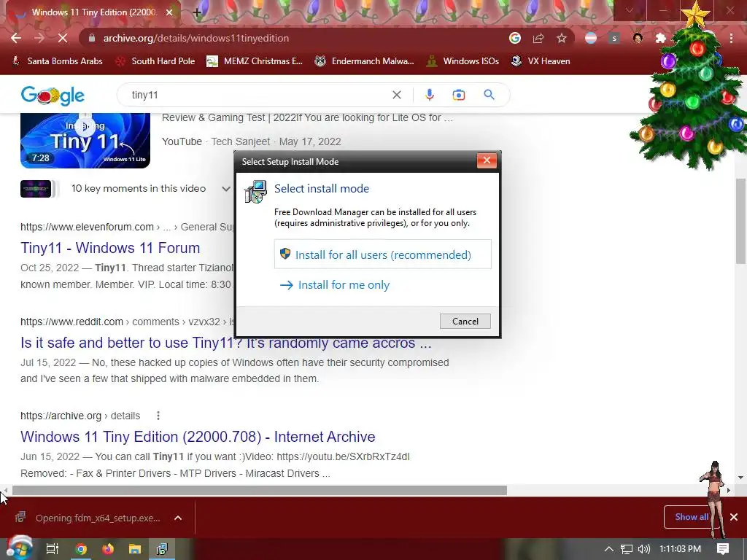Open a new browser tab

click(197, 12)
